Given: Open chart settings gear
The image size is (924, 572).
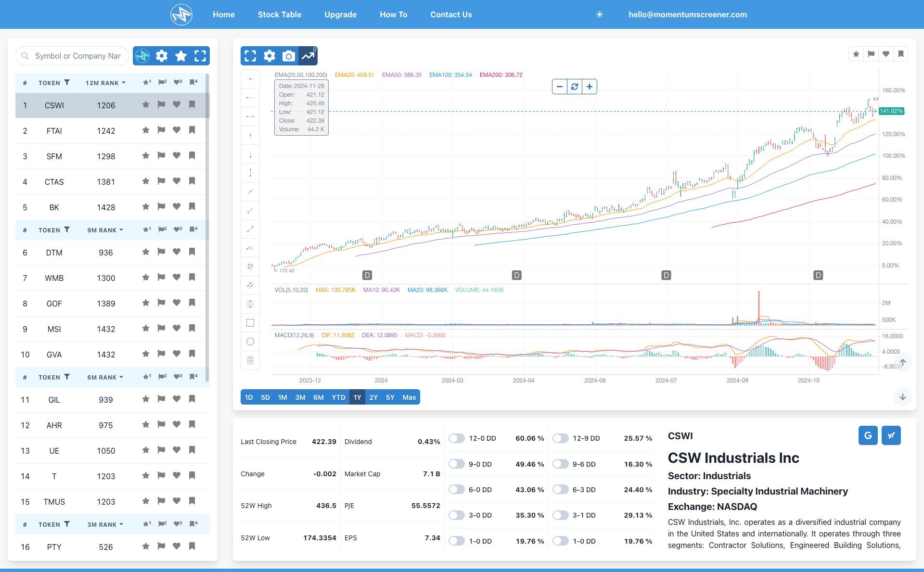Looking at the screenshot, I should coord(269,56).
